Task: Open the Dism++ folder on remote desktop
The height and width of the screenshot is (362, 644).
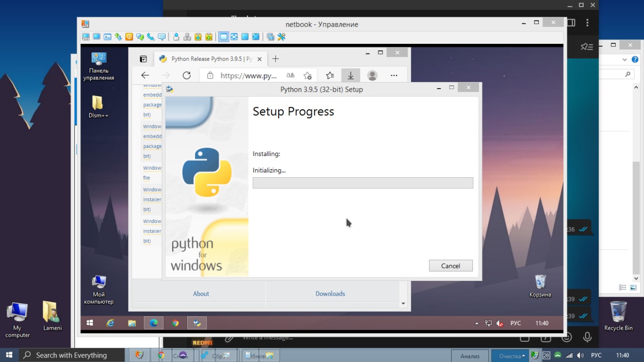Action: pyautogui.click(x=98, y=107)
